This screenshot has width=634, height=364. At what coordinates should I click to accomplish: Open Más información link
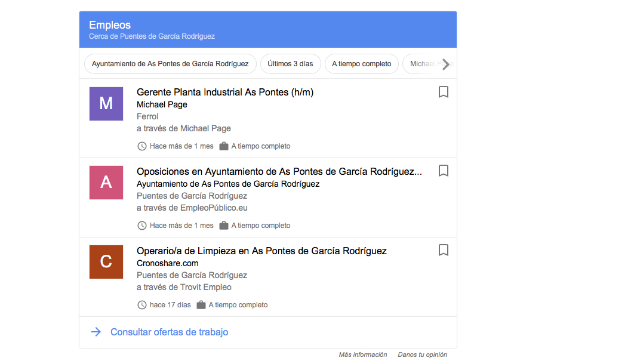363,354
